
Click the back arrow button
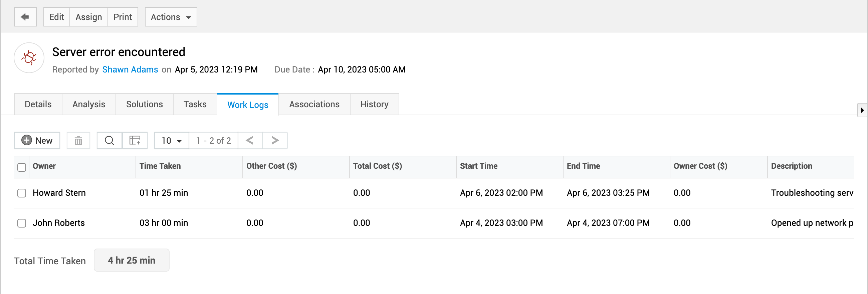[25, 17]
